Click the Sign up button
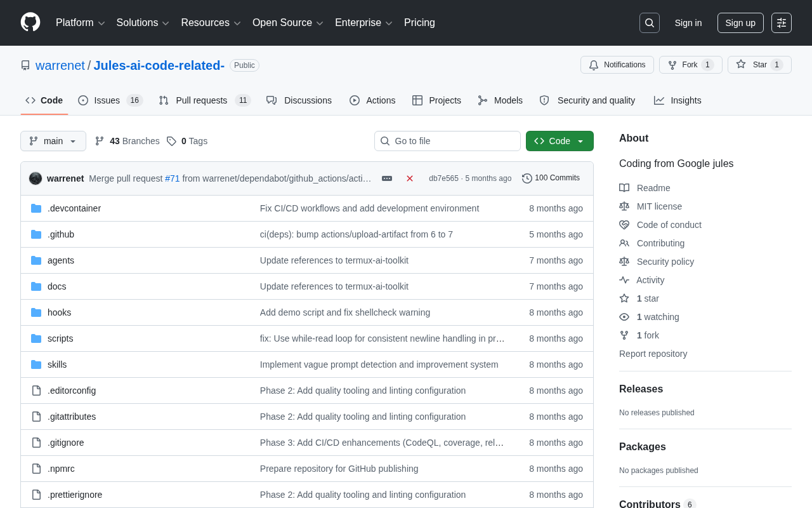 [740, 23]
